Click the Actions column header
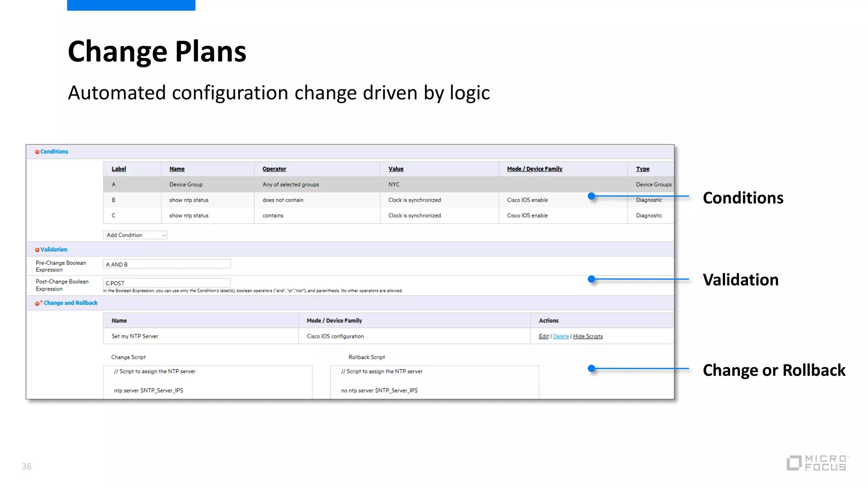 [548, 321]
